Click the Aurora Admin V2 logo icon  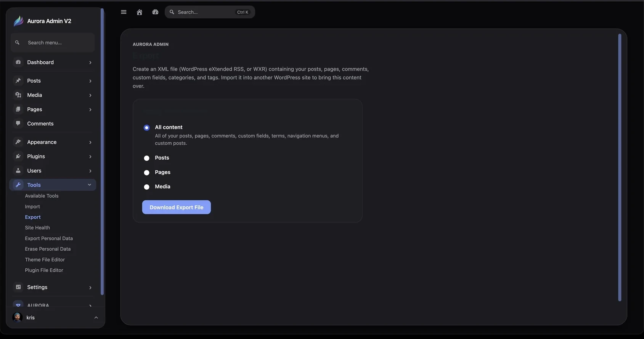pos(18,21)
